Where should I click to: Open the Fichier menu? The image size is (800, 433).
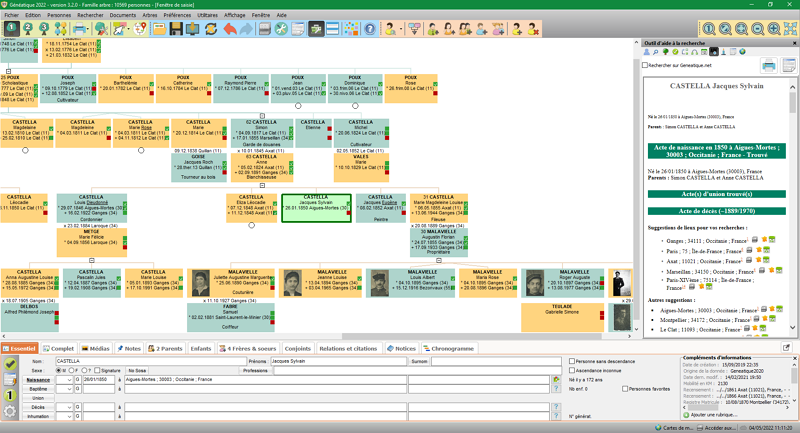[12, 15]
